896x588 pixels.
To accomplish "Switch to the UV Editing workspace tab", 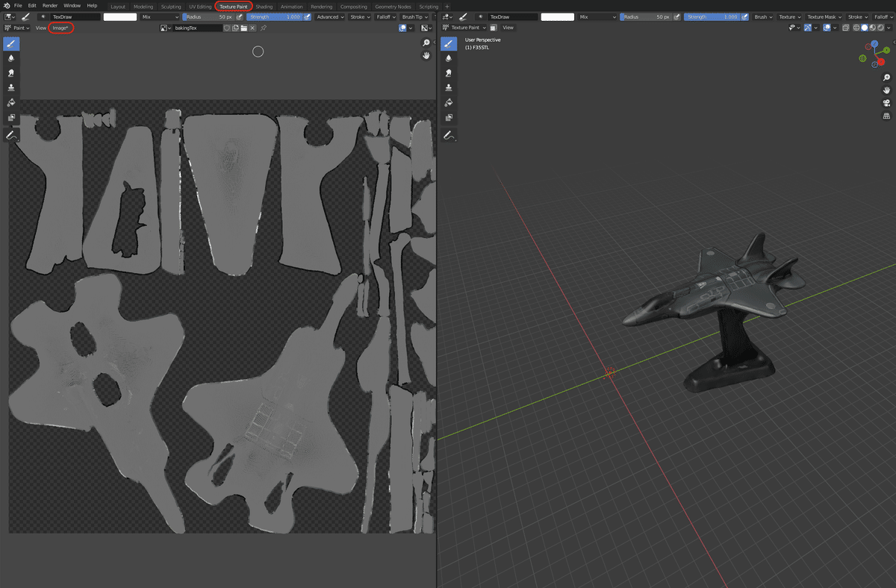I will coord(200,7).
